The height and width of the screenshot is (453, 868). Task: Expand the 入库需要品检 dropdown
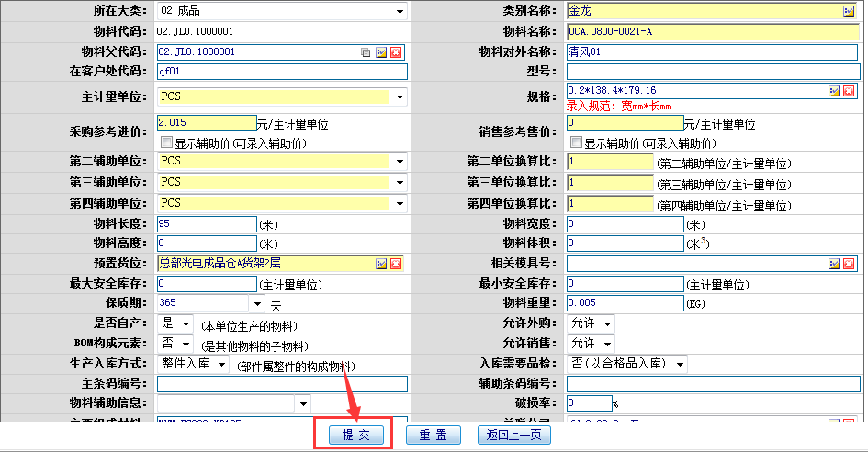679,365
